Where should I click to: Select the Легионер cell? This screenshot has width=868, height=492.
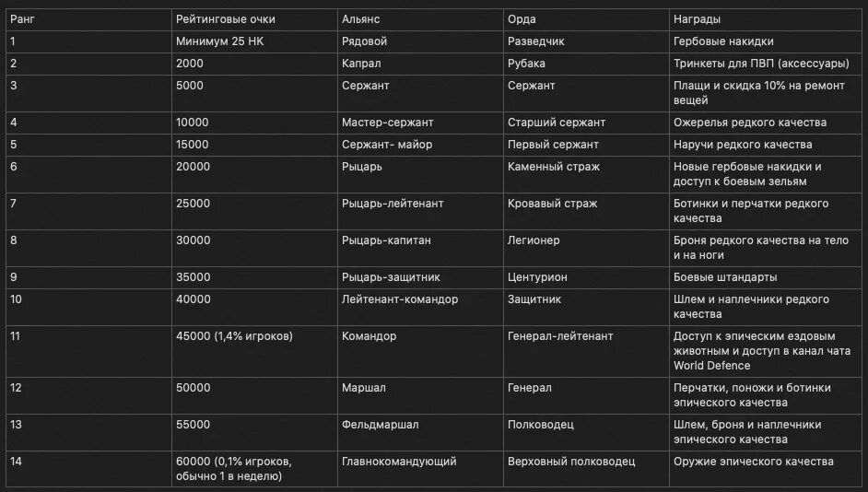click(586, 249)
